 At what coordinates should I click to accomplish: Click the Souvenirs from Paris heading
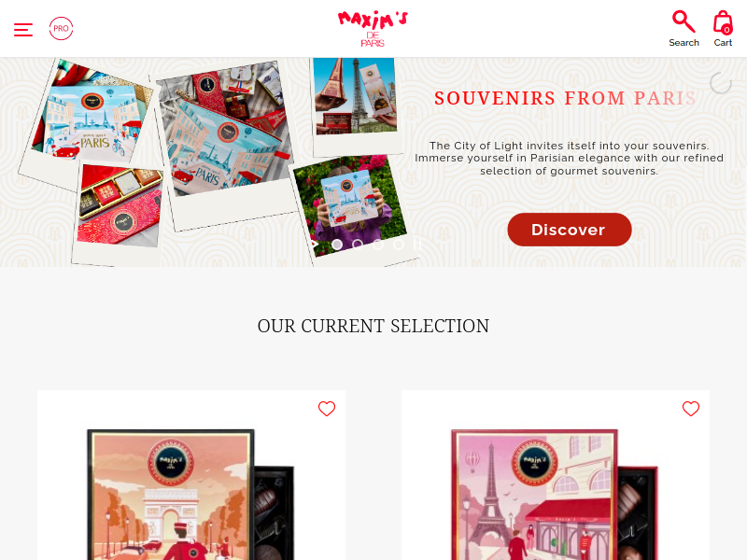click(x=566, y=98)
